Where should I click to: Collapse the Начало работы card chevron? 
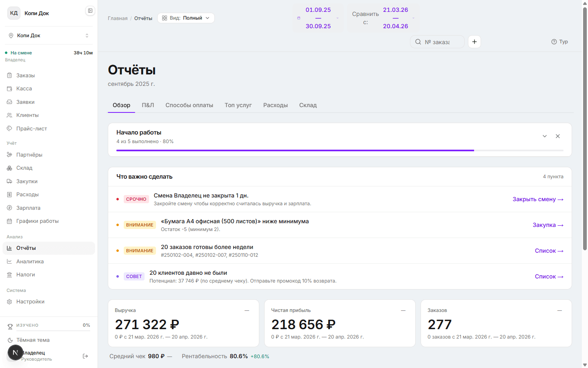tap(545, 136)
